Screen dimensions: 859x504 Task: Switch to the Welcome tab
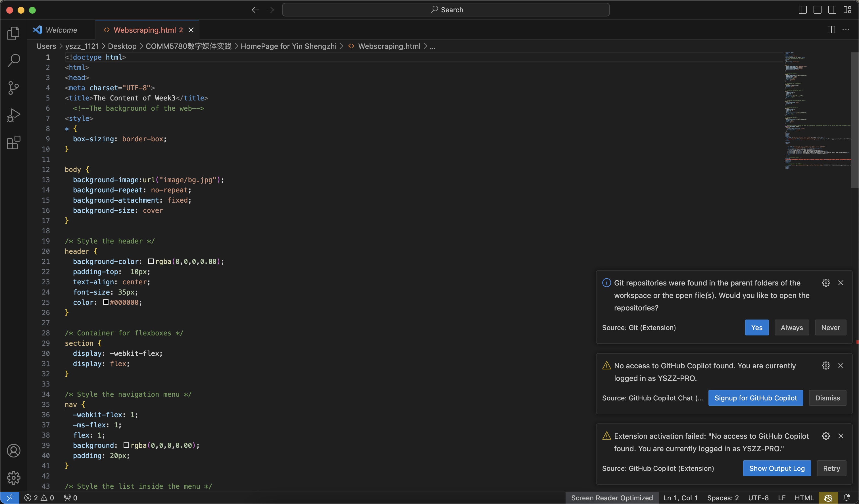(61, 30)
